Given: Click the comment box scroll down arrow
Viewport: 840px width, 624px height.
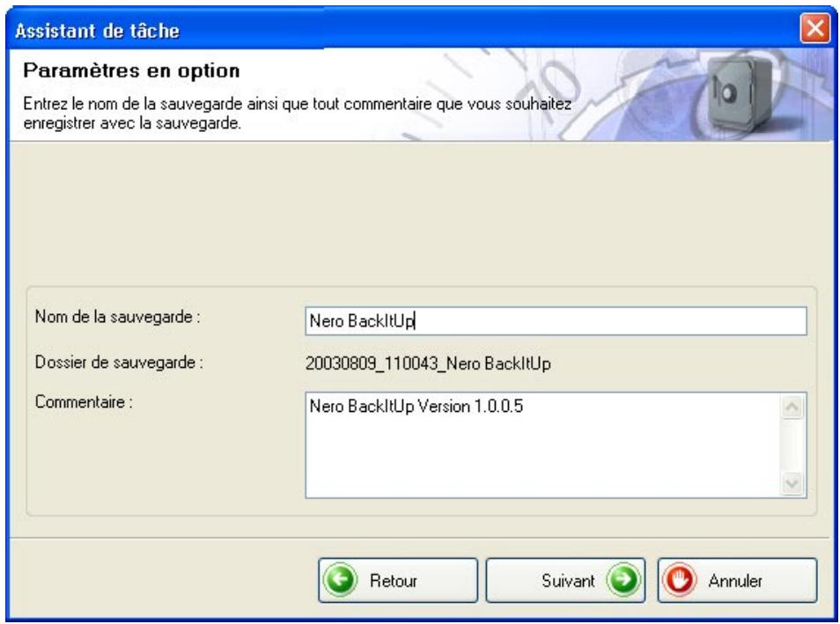Looking at the screenshot, I should (x=792, y=484).
